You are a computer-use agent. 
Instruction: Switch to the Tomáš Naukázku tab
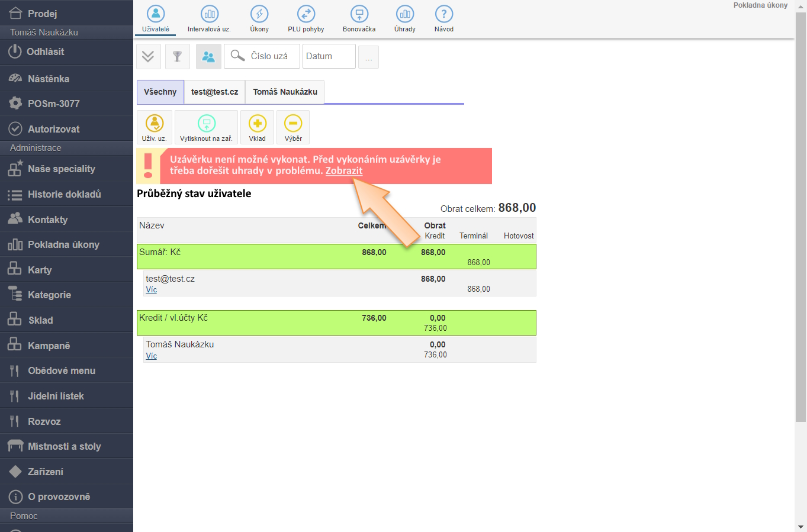coord(285,92)
